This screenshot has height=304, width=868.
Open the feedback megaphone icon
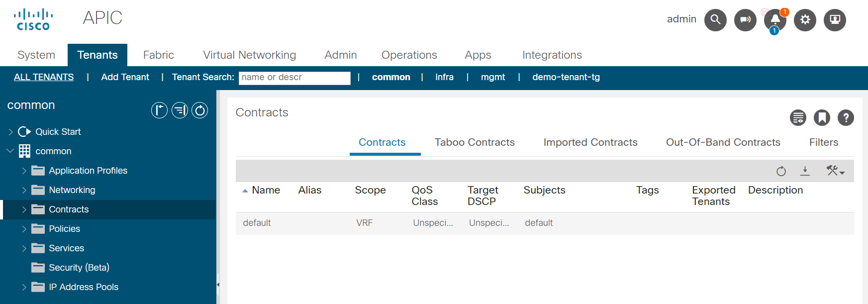(745, 20)
